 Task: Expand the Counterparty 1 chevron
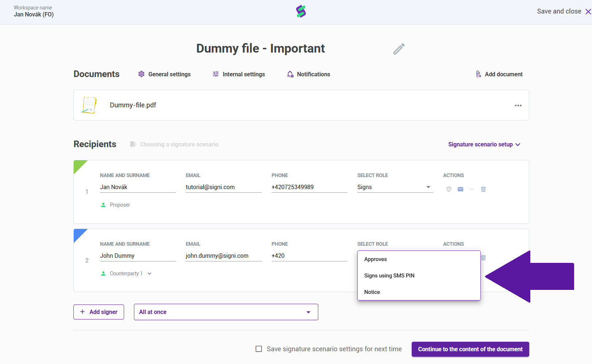click(x=149, y=273)
